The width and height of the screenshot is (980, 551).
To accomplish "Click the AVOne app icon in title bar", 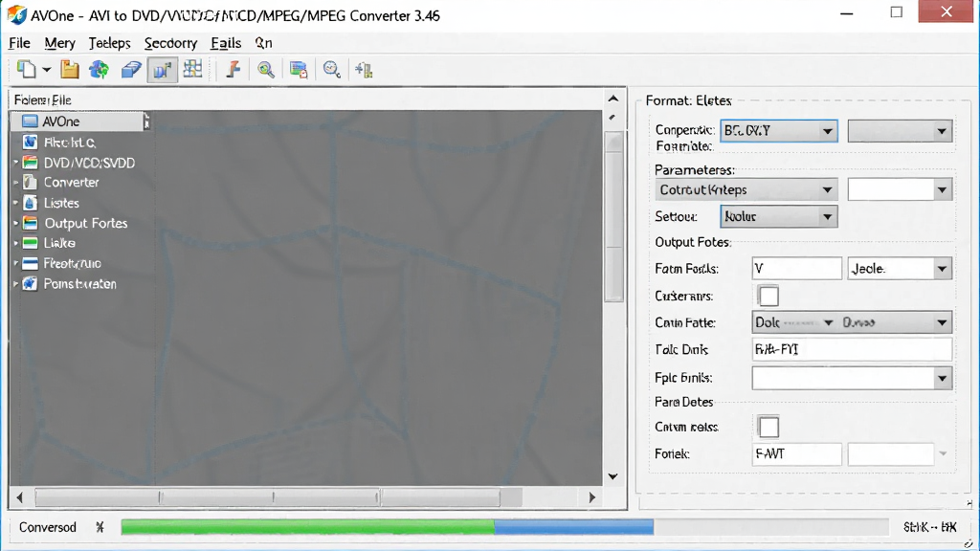I will tap(17, 15).
